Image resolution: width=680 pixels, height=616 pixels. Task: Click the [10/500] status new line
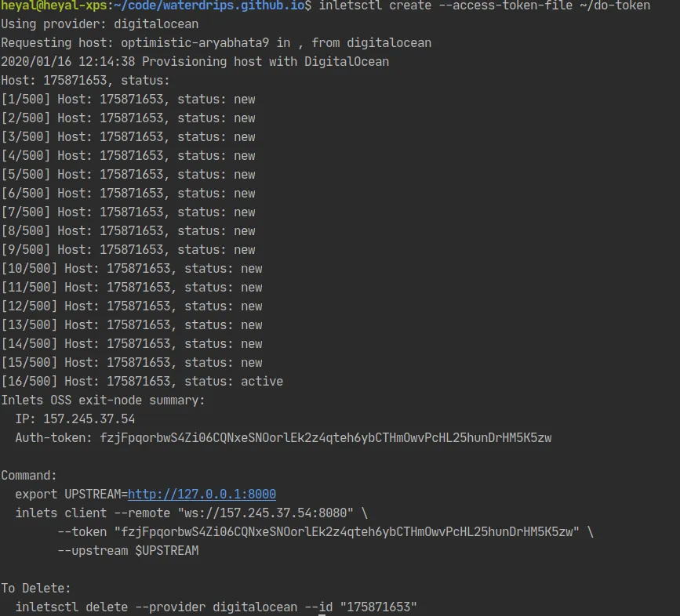point(132,269)
